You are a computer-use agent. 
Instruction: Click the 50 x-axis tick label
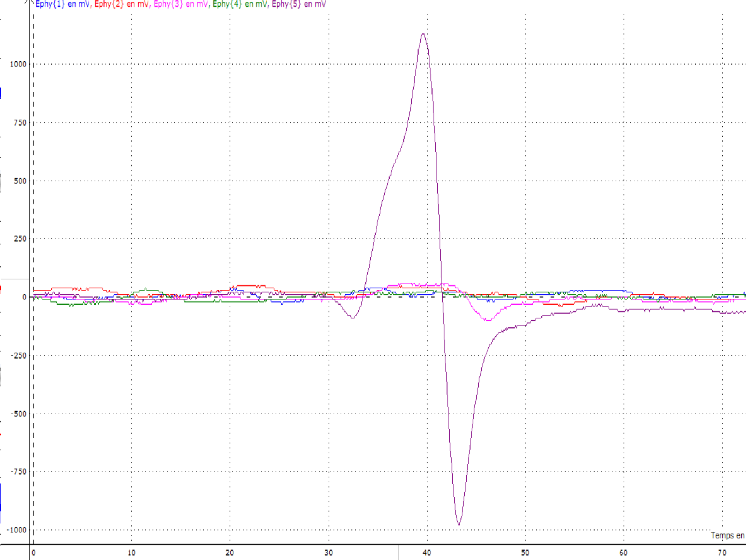click(525, 553)
